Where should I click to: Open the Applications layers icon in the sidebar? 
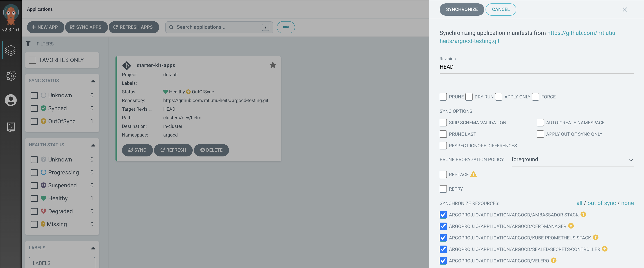tap(11, 50)
